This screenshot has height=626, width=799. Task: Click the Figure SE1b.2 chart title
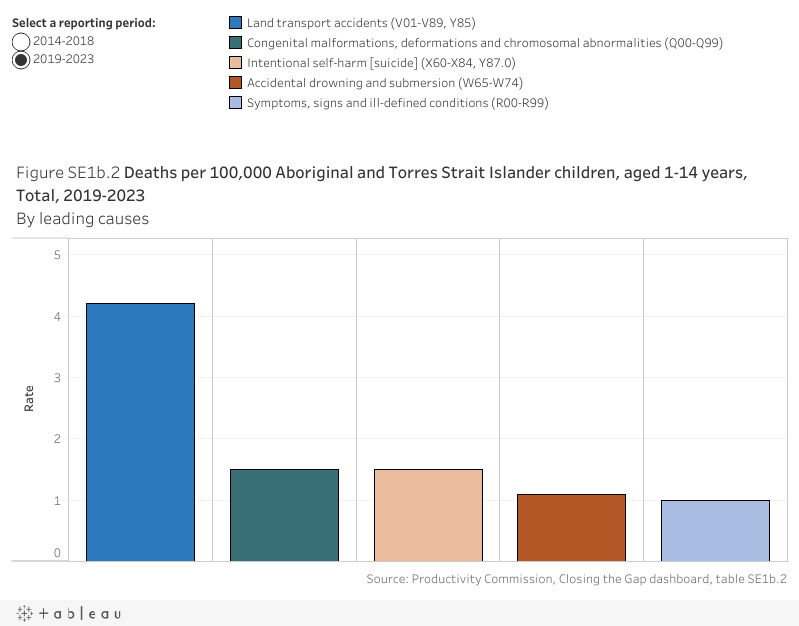click(382, 184)
